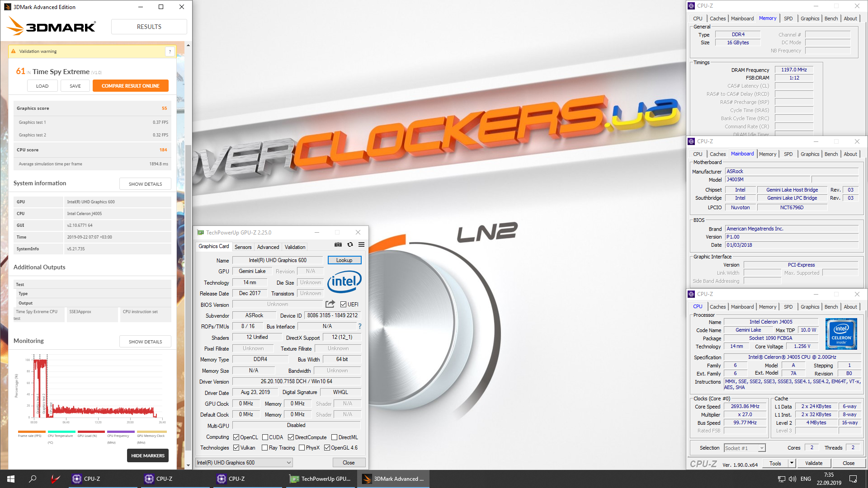This screenshot has height=488, width=868.
Task: Click the 3DMark Save button
Action: (x=75, y=86)
